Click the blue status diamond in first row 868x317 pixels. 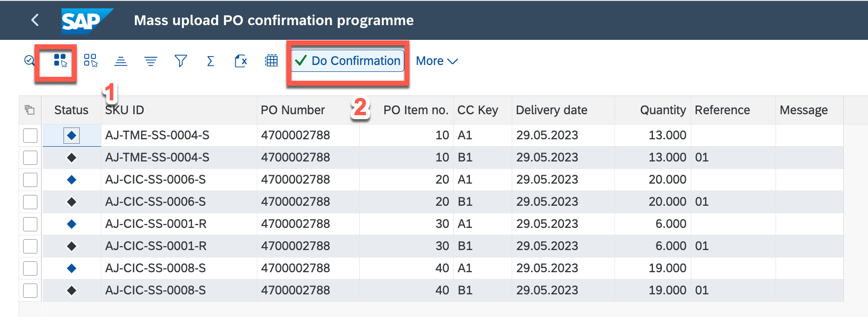[x=72, y=135]
